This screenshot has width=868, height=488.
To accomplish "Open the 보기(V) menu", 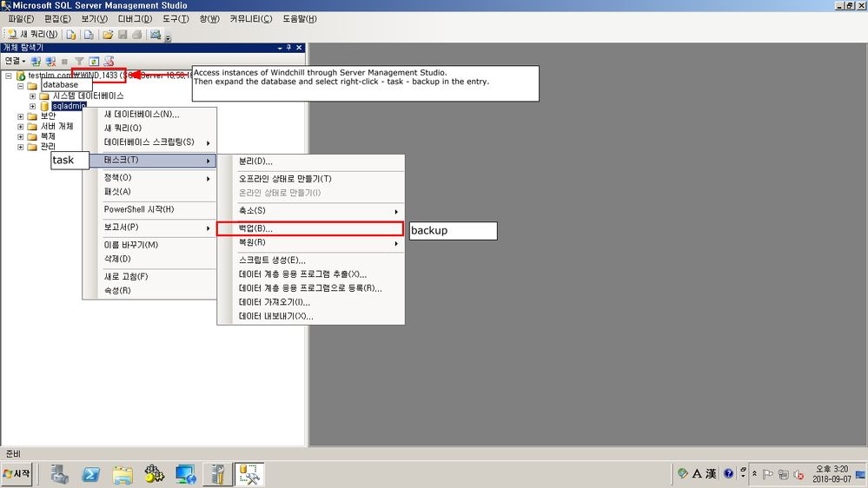I will click(94, 19).
